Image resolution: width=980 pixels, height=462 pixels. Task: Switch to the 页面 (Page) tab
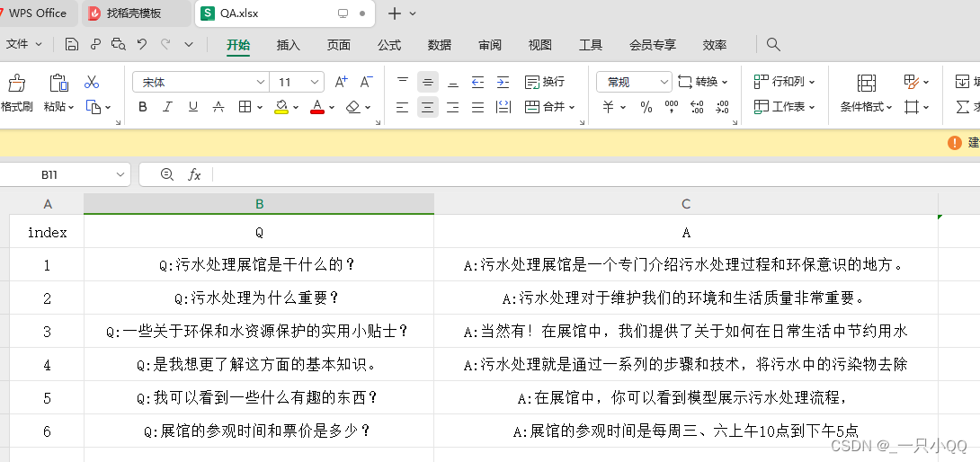[339, 45]
